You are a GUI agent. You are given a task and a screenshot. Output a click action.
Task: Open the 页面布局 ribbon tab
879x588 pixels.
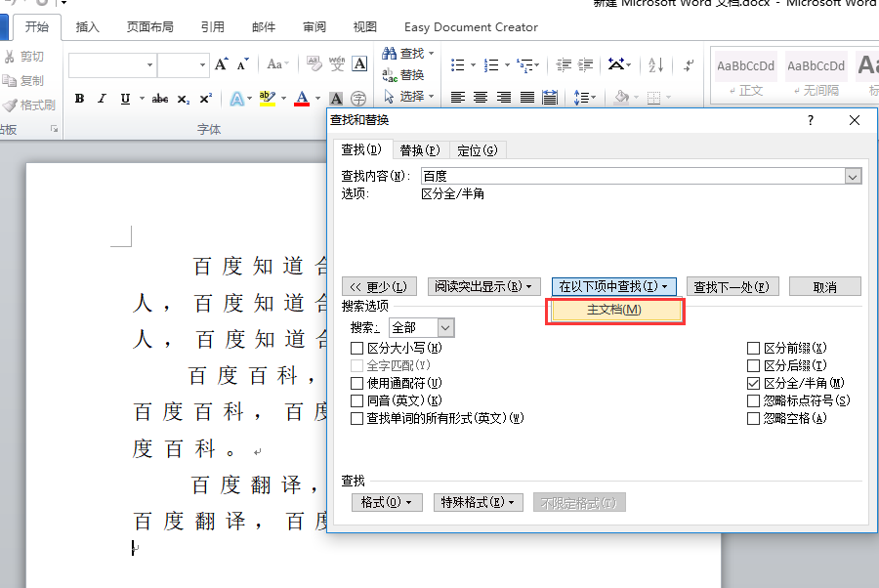150,27
